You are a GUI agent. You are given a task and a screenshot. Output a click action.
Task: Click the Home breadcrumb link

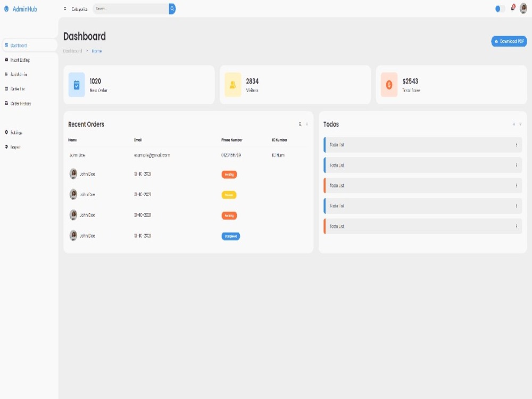[97, 51]
